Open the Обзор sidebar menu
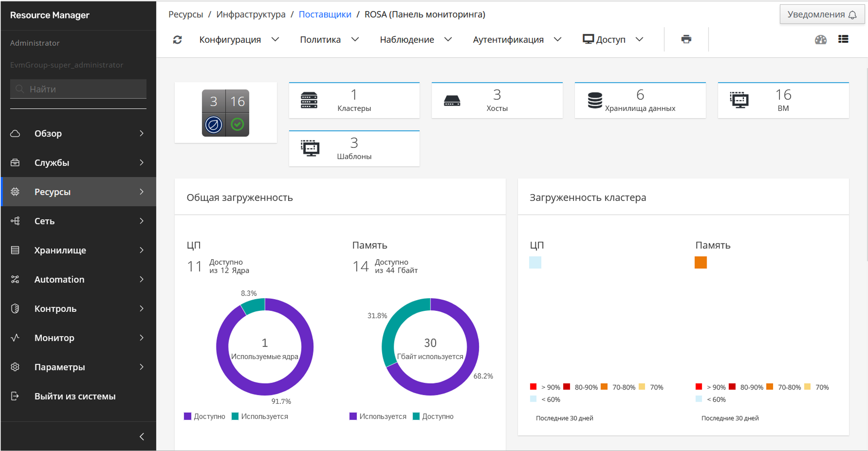 [78, 133]
